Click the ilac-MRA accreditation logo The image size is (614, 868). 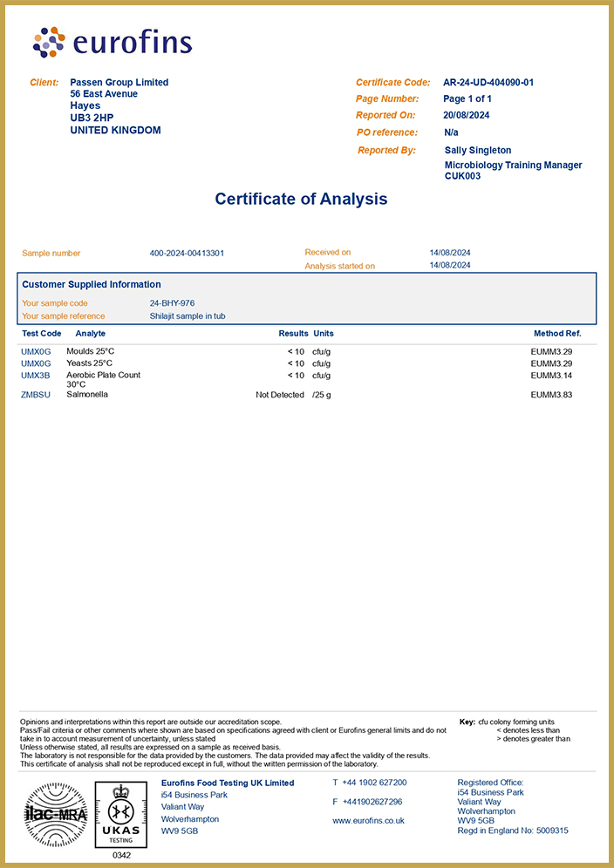(54, 814)
